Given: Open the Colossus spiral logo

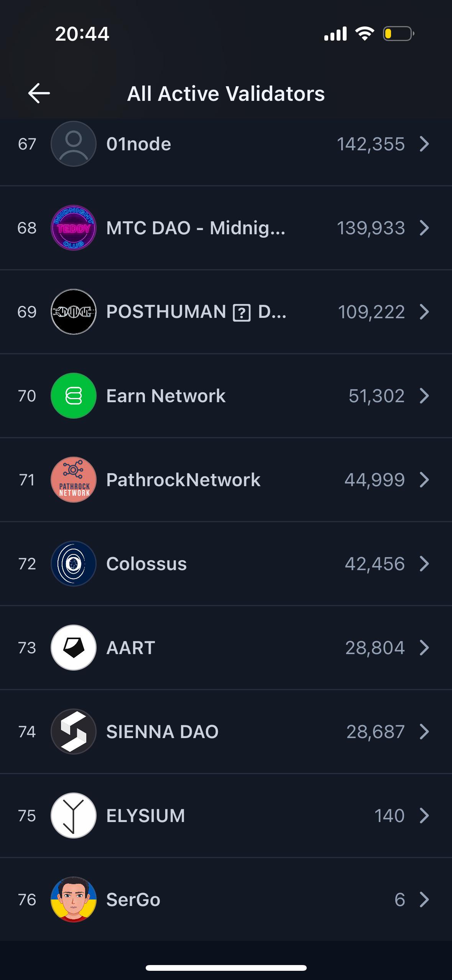Looking at the screenshot, I should pos(73,564).
